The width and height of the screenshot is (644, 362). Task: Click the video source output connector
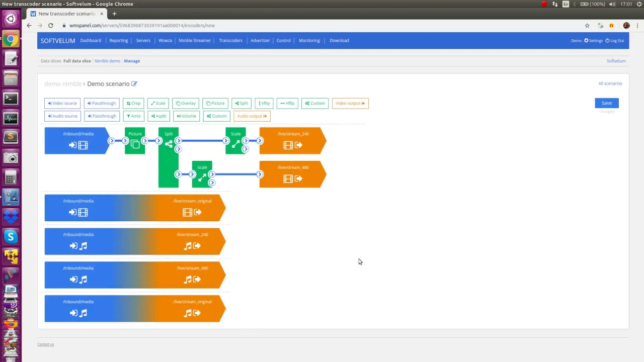click(112, 141)
